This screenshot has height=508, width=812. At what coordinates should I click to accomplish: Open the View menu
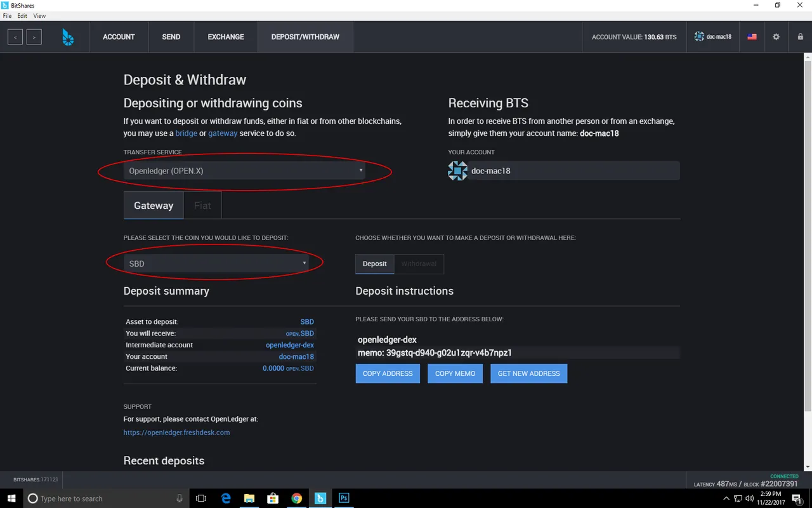39,16
